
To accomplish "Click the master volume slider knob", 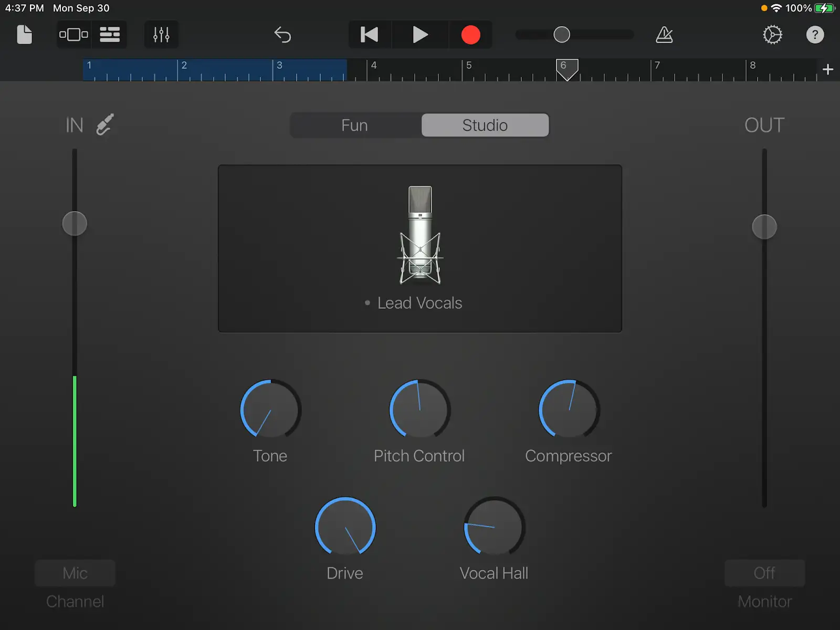I will (x=562, y=35).
